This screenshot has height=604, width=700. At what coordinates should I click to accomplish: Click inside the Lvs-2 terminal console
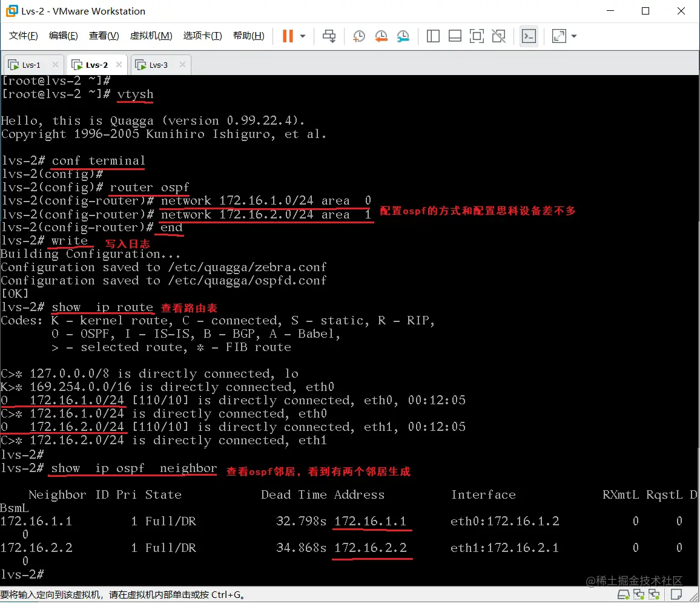tap(349, 330)
